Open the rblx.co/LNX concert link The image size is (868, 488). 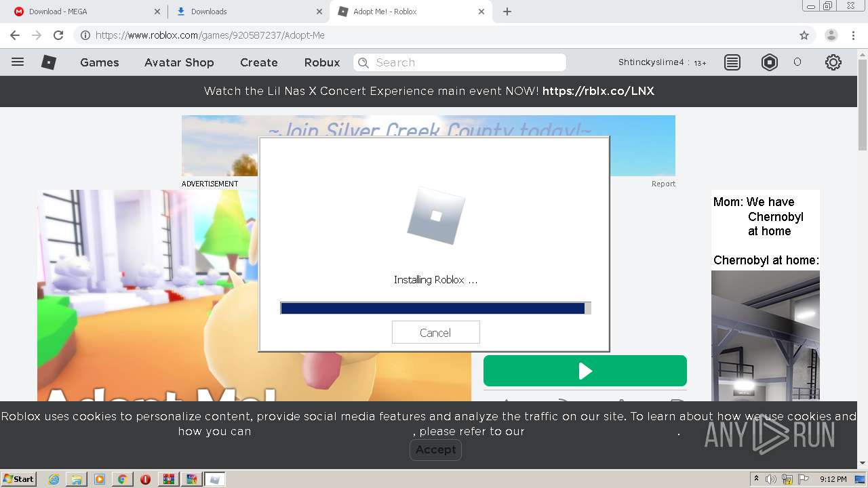click(598, 91)
